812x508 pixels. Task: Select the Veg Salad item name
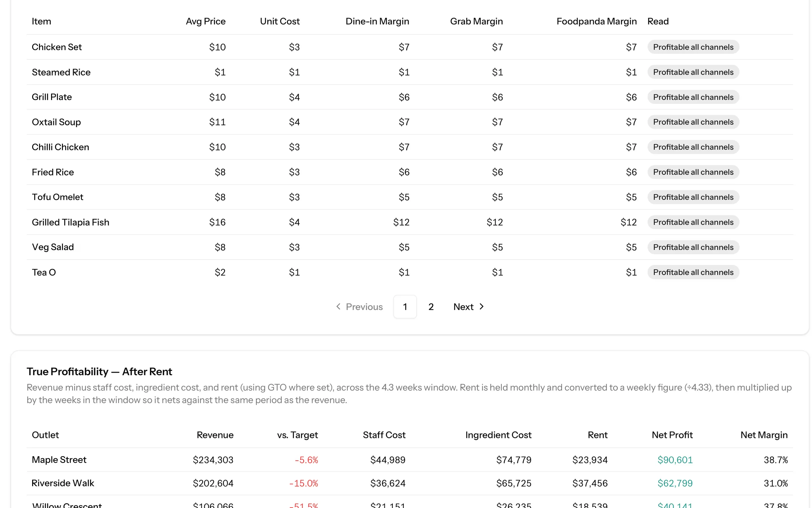coord(53,247)
